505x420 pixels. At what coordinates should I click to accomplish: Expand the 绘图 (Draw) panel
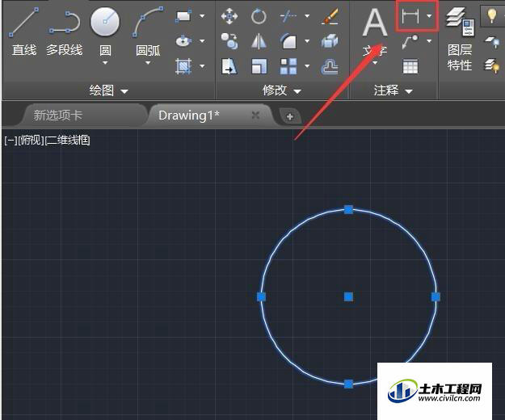click(x=108, y=90)
